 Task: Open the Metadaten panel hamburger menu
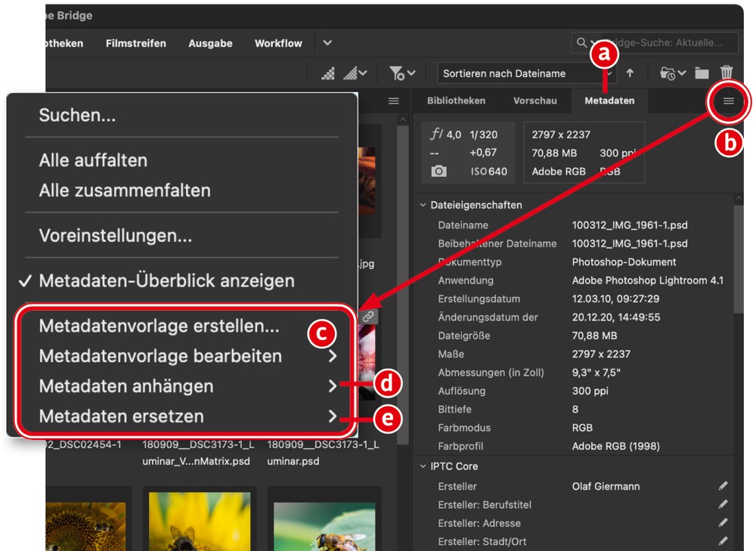point(729,101)
